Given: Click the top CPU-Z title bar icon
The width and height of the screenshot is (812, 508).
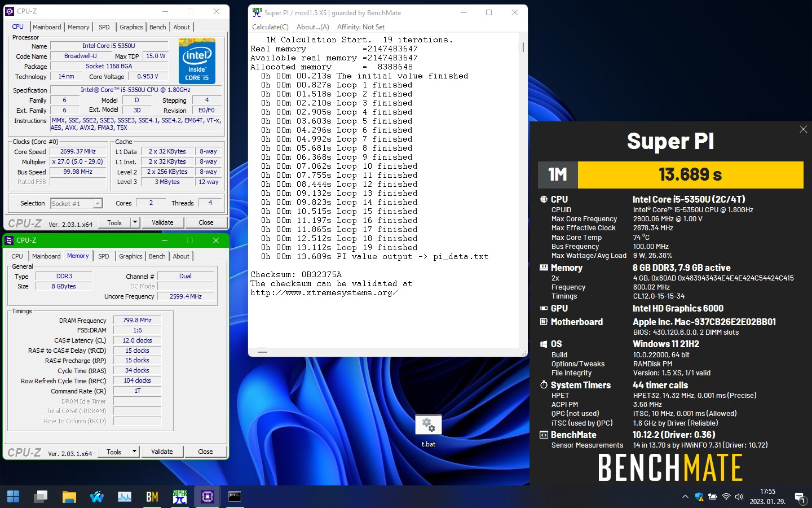Looking at the screenshot, I should tap(10, 11).
